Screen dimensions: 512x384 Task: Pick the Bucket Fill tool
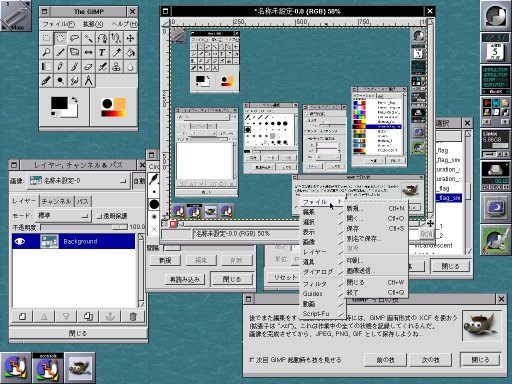(130, 52)
